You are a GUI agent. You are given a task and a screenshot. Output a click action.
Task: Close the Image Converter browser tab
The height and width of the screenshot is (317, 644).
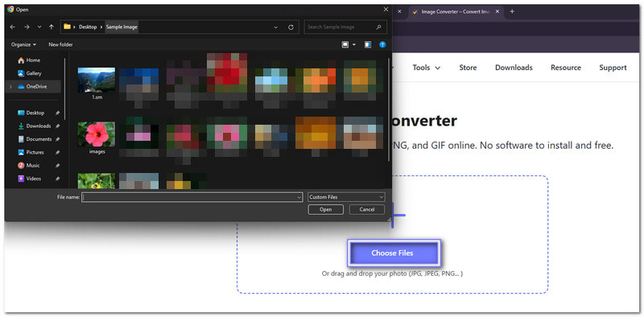pos(497,12)
